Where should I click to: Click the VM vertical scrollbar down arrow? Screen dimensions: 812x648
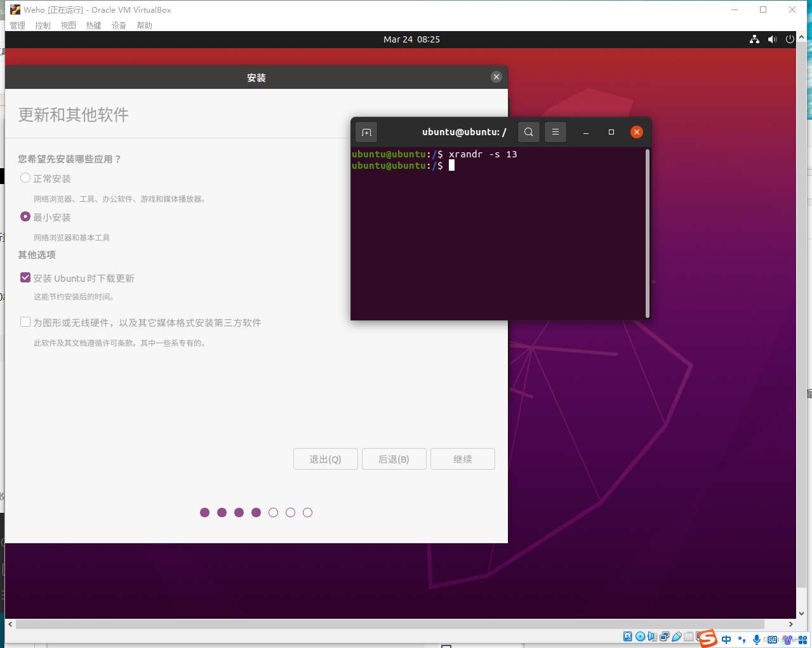801,614
